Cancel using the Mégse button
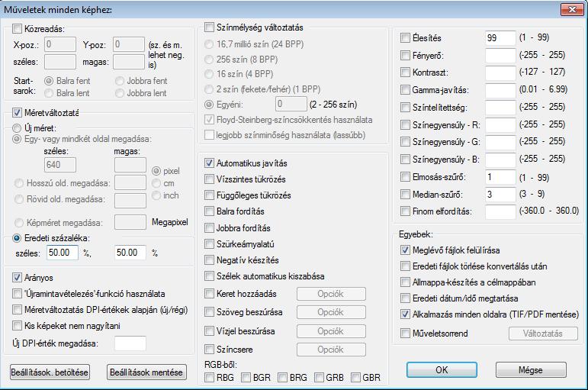The image size is (588, 390). pos(531,370)
